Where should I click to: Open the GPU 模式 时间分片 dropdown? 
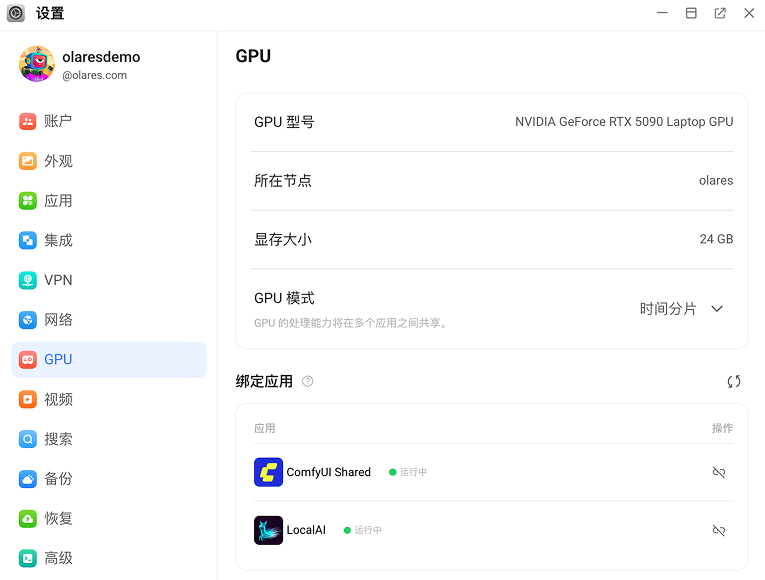click(x=681, y=309)
